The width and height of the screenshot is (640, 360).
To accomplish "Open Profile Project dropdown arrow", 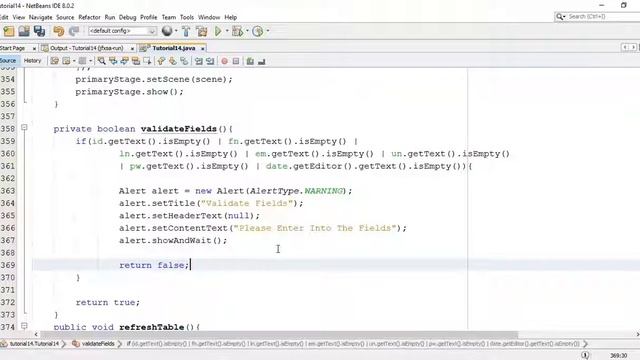I will click(x=267, y=31).
